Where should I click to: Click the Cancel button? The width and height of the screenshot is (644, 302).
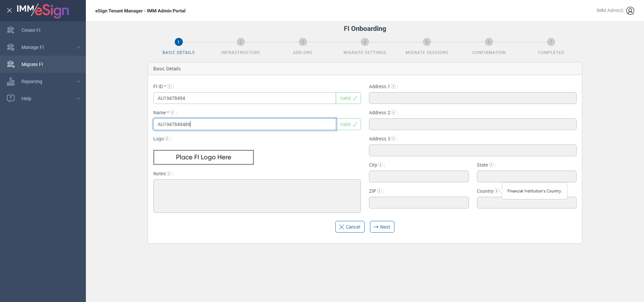350,227
